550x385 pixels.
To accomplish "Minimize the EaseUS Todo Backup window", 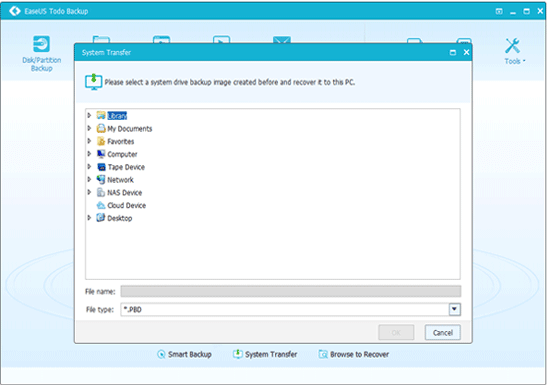I will [513, 12].
